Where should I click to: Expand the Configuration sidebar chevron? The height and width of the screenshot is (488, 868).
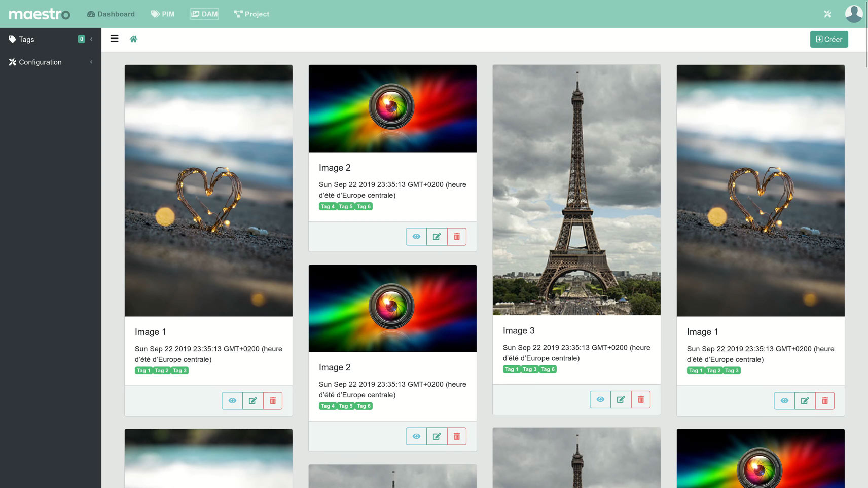tap(91, 62)
